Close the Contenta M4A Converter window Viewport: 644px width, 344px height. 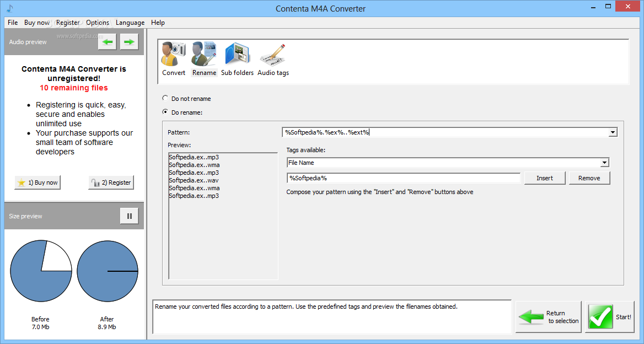628,6
